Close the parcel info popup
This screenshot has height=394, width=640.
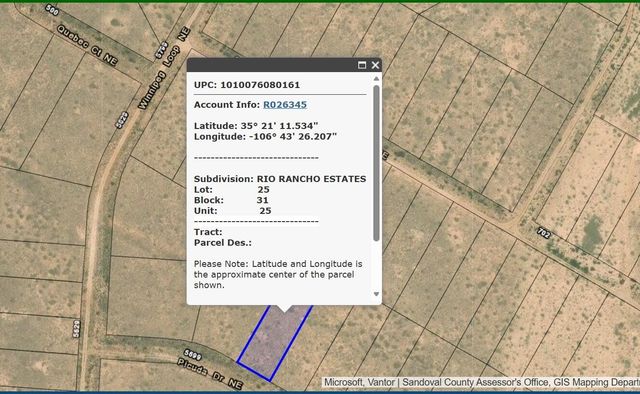376,65
